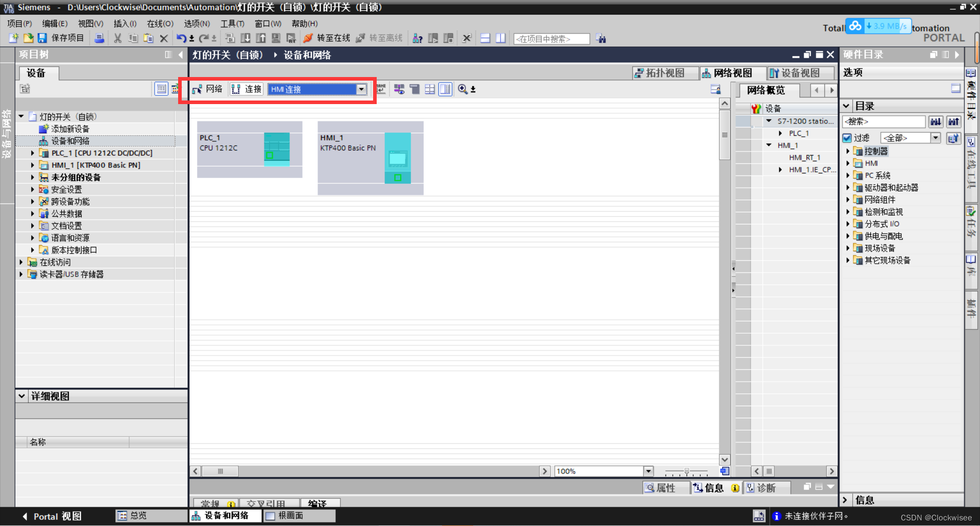Click the Print icon in toolbar
The height and width of the screenshot is (526, 980).
(x=100, y=38)
